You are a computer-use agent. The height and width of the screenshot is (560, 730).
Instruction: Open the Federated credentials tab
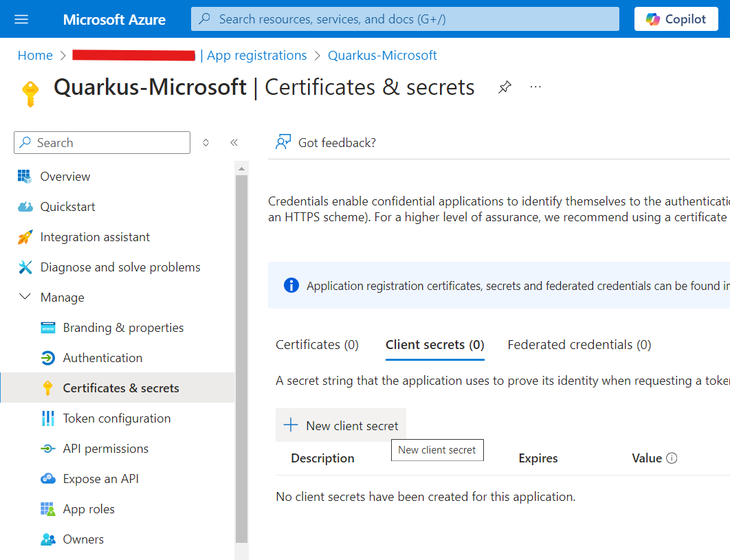(579, 344)
